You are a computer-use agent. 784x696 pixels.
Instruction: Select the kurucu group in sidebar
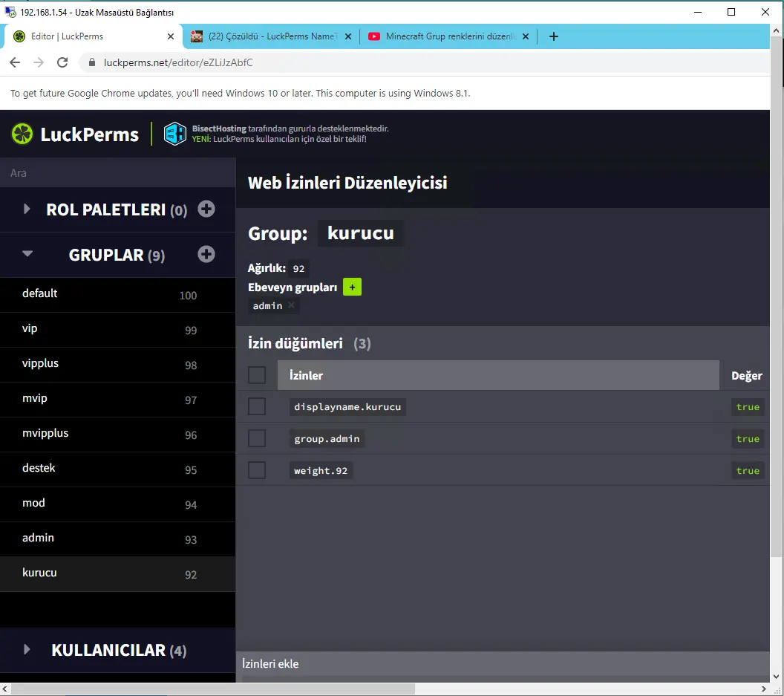(x=117, y=574)
